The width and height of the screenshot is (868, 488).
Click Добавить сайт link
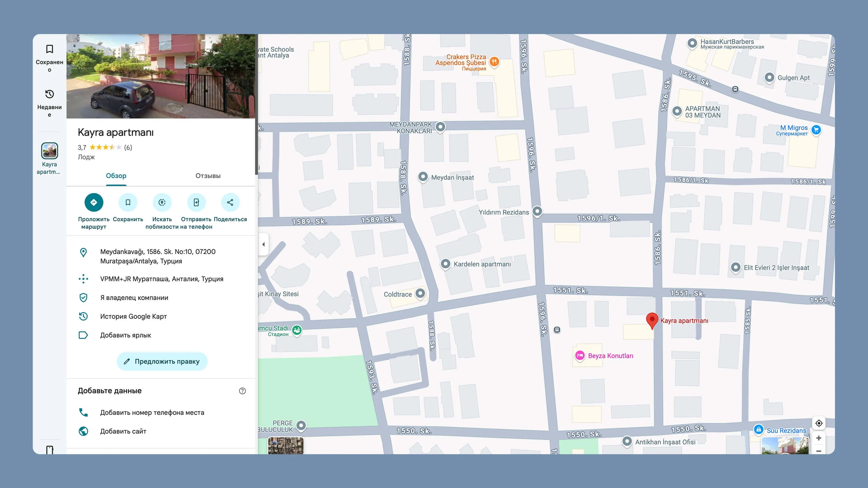pos(123,431)
